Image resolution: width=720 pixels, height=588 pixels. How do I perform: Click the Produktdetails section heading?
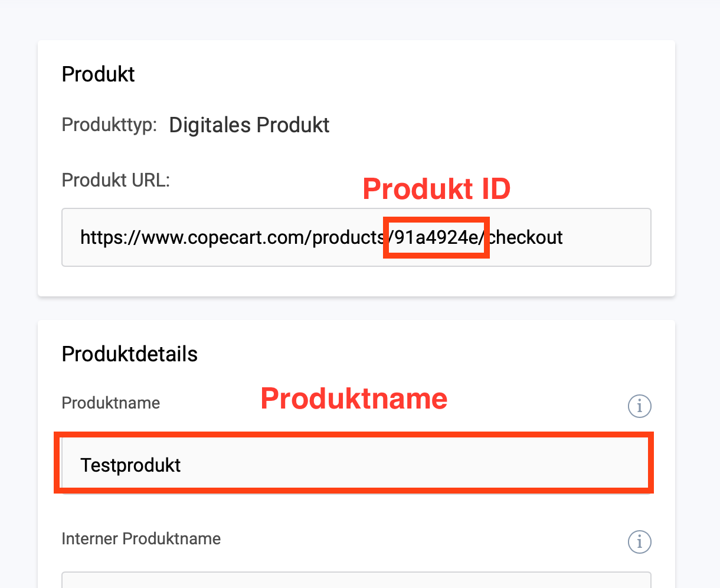[x=129, y=354]
